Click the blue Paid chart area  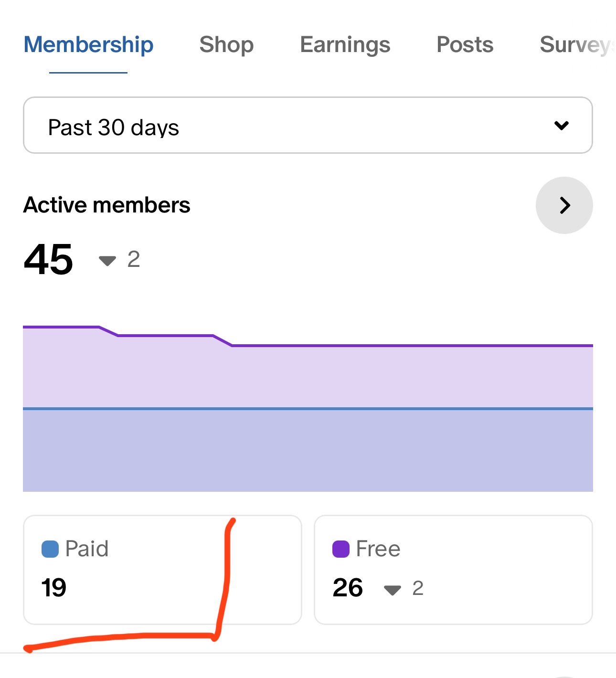click(x=308, y=451)
